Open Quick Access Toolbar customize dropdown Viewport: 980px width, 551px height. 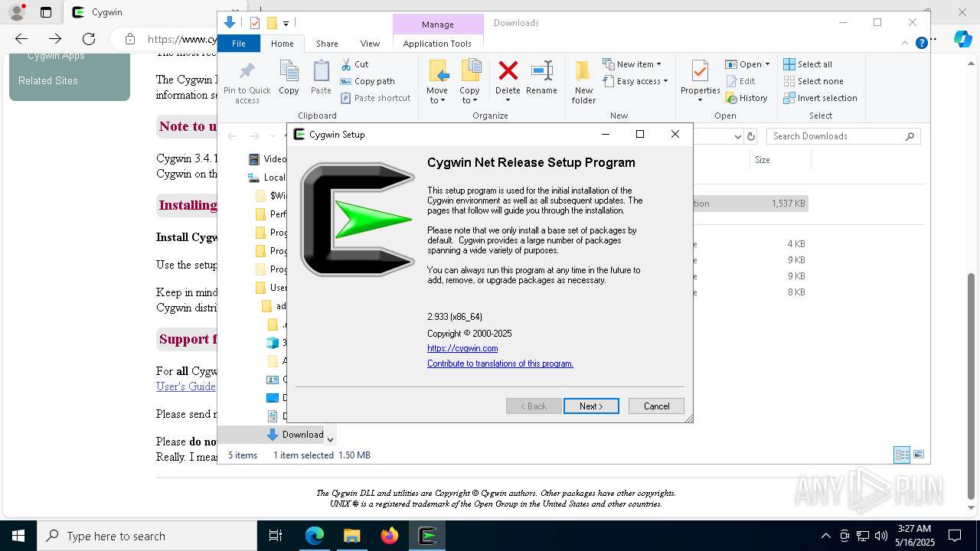tap(286, 24)
